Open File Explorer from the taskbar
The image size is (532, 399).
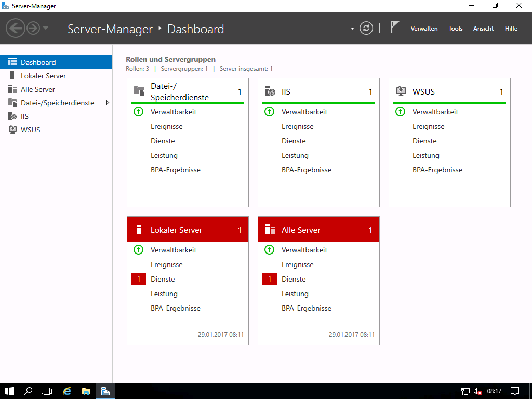tap(86, 391)
